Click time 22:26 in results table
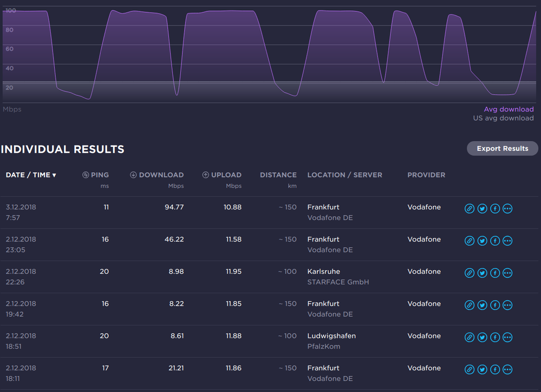This screenshot has width=541, height=392. coord(15,282)
